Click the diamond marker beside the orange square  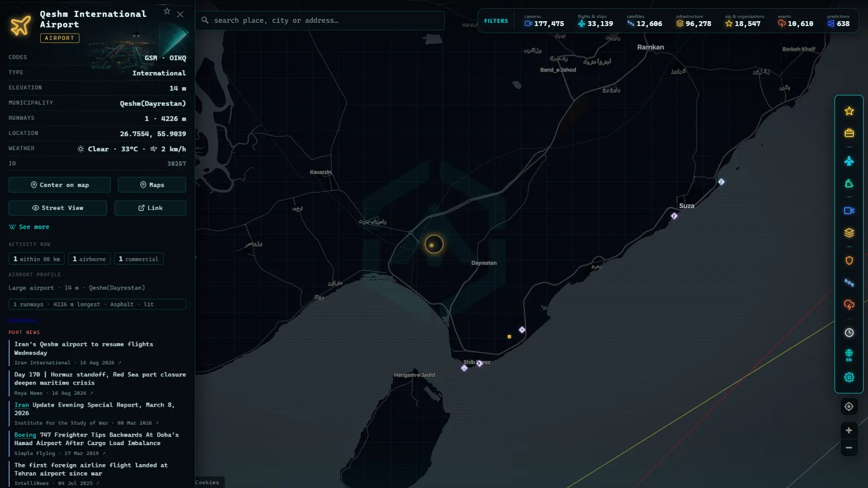(x=522, y=330)
